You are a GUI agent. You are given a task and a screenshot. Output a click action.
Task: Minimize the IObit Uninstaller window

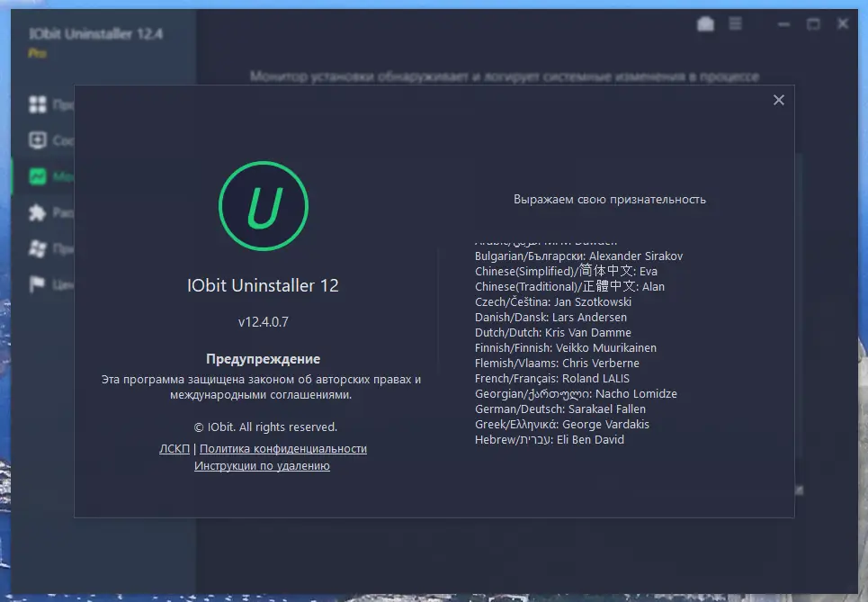783,24
